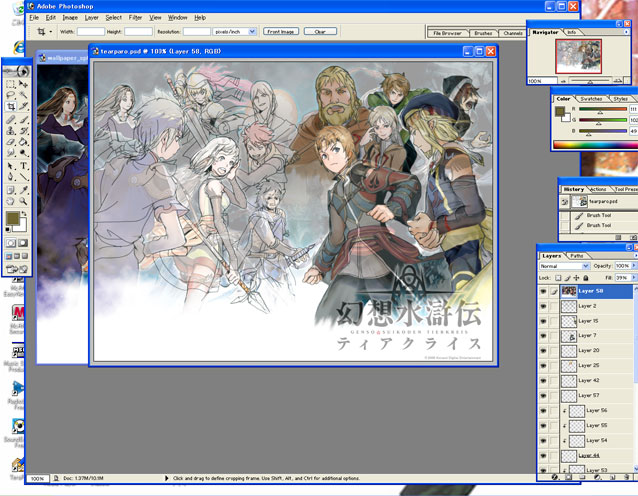This screenshot has width=638, height=496.
Task: Select the Type tool
Action: click(x=23, y=166)
